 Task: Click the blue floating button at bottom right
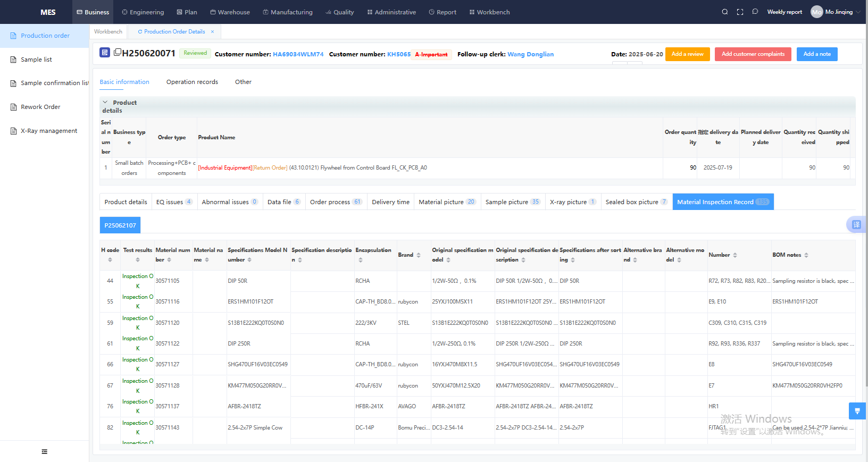[x=857, y=411]
